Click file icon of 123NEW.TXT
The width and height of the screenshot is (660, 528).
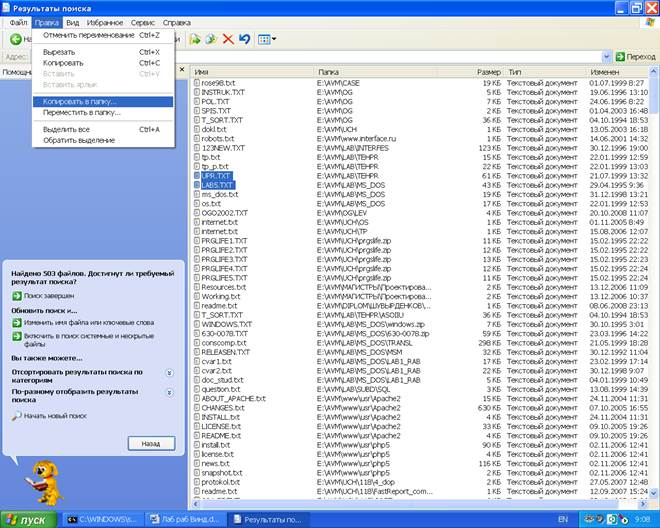[x=197, y=148]
